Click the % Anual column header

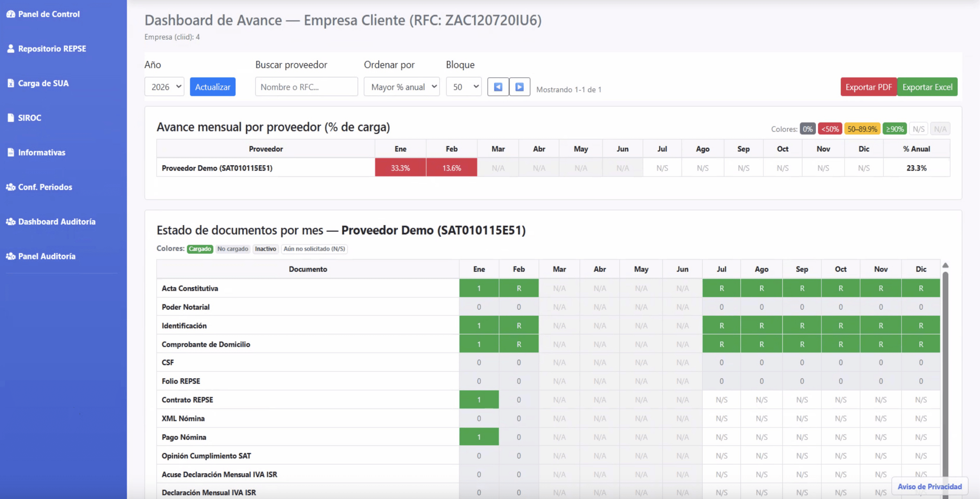pyautogui.click(x=916, y=149)
